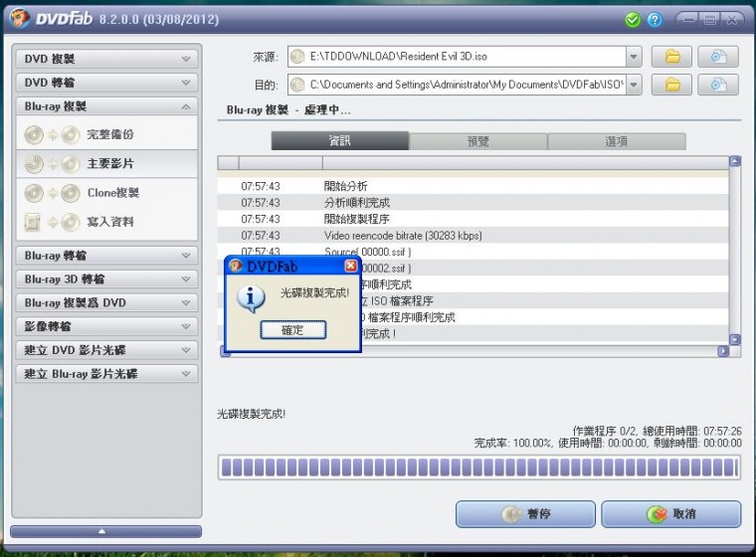Click the green checkmark icon in title bar
The image size is (756, 557).
(633, 20)
